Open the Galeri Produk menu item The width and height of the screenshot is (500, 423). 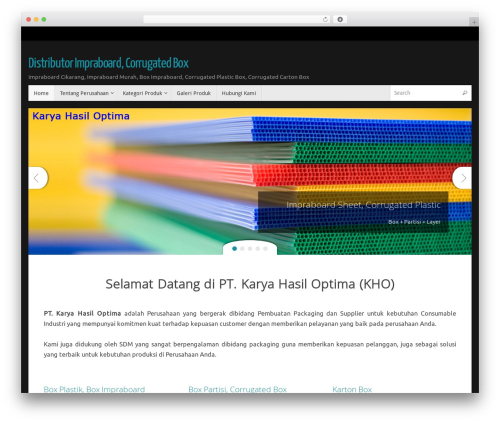coord(194,93)
